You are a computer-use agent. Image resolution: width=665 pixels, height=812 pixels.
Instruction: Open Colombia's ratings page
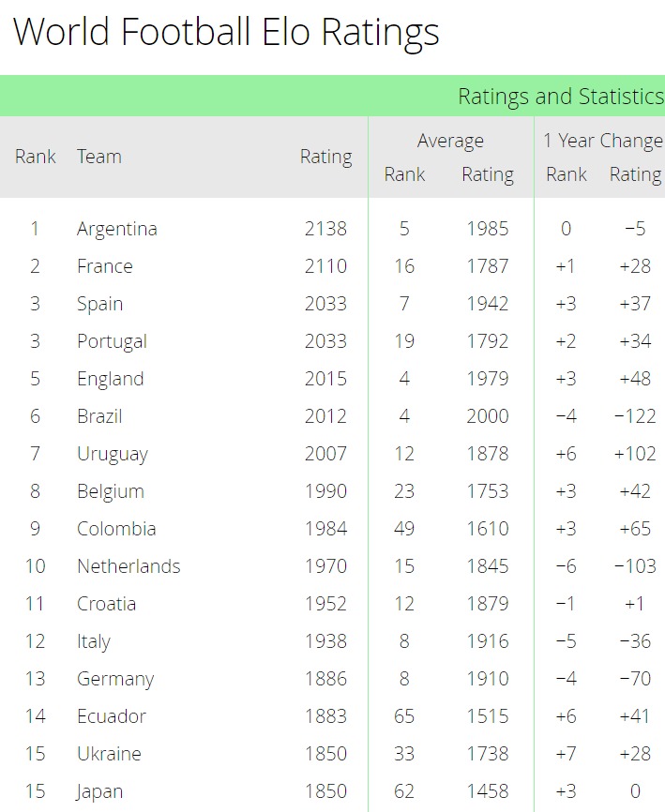(116, 529)
